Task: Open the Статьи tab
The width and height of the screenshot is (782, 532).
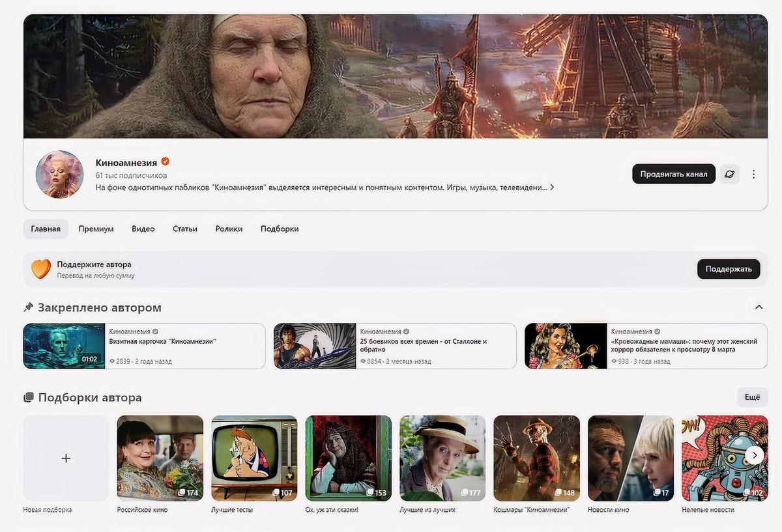Action: (185, 229)
